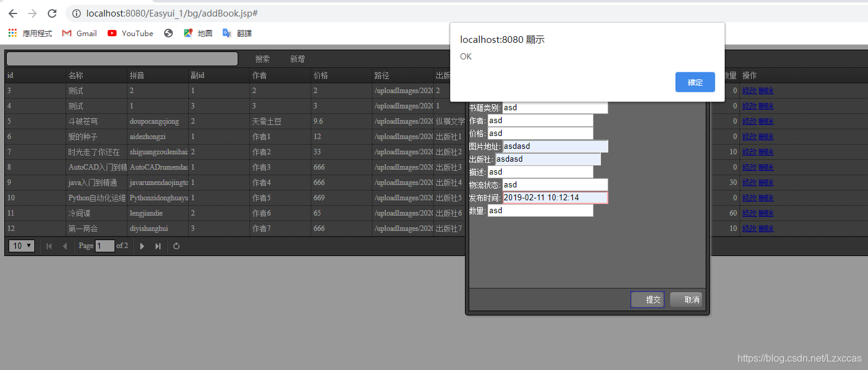Click the 图片地址 input field
Viewport: 868px width, 370px height.
pyautogui.click(x=555, y=146)
